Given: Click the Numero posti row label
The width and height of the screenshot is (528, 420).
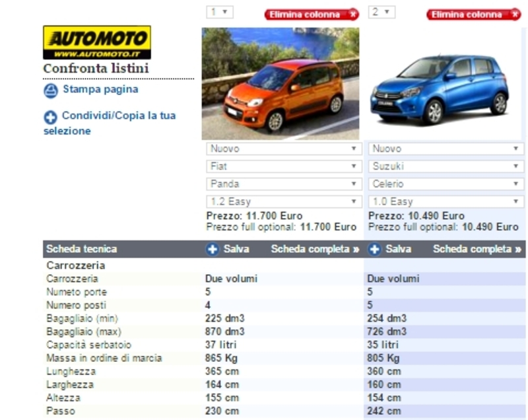Looking at the screenshot, I should coord(77,305).
